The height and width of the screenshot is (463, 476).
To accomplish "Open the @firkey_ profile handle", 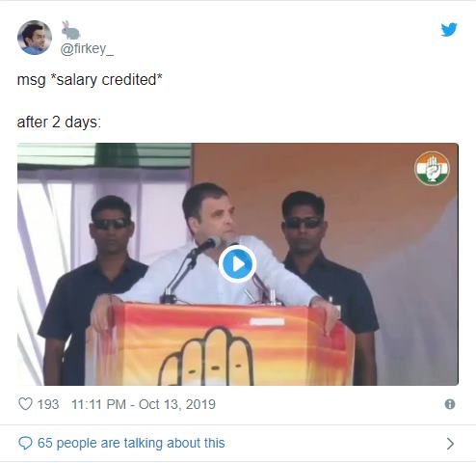I will pyautogui.click(x=87, y=48).
